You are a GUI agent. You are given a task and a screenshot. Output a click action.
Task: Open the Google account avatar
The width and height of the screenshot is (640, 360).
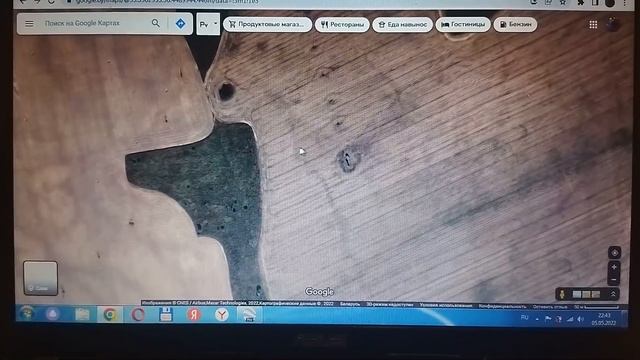pos(612,24)
